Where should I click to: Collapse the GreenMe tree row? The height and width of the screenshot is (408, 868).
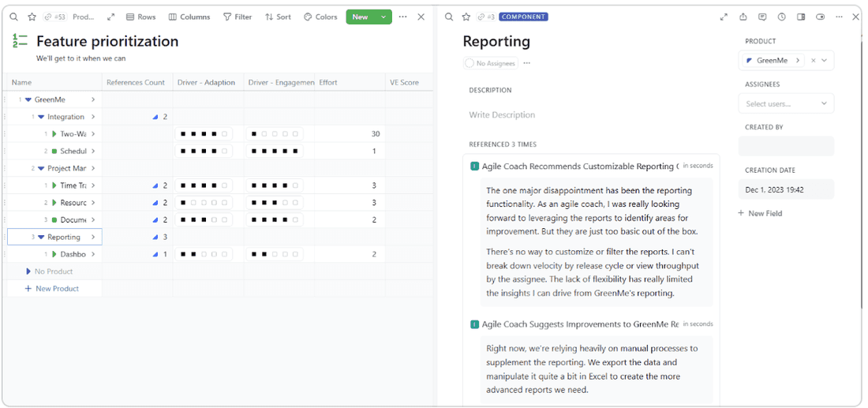28,99
